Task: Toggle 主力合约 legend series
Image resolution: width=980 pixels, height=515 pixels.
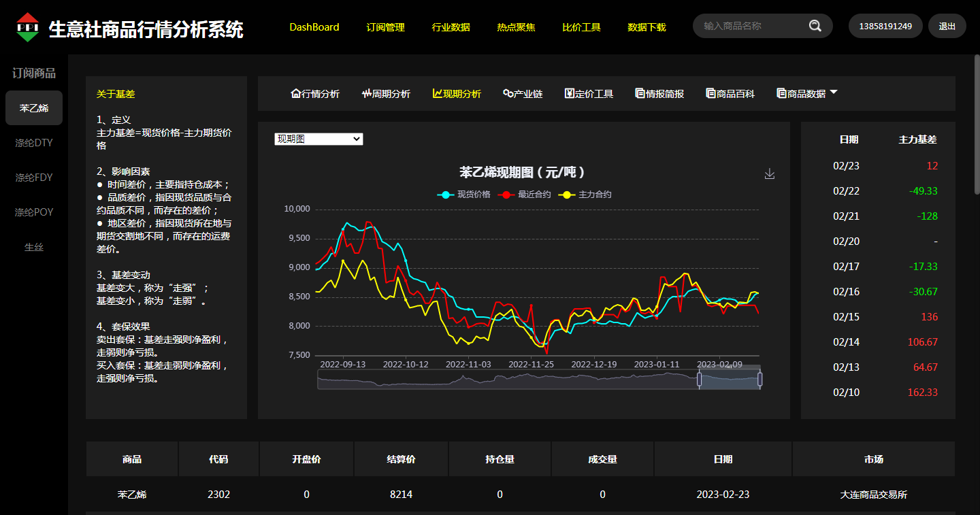Action: (585, 195)
